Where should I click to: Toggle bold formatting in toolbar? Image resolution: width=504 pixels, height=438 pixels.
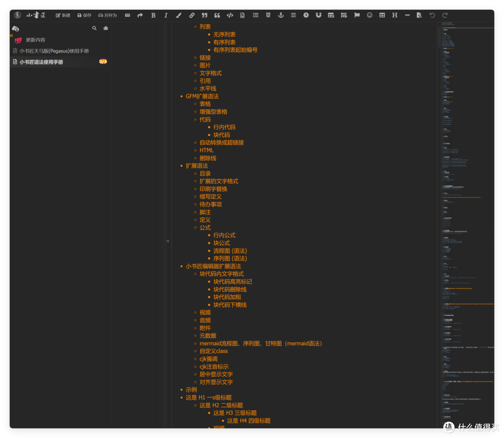153,15
